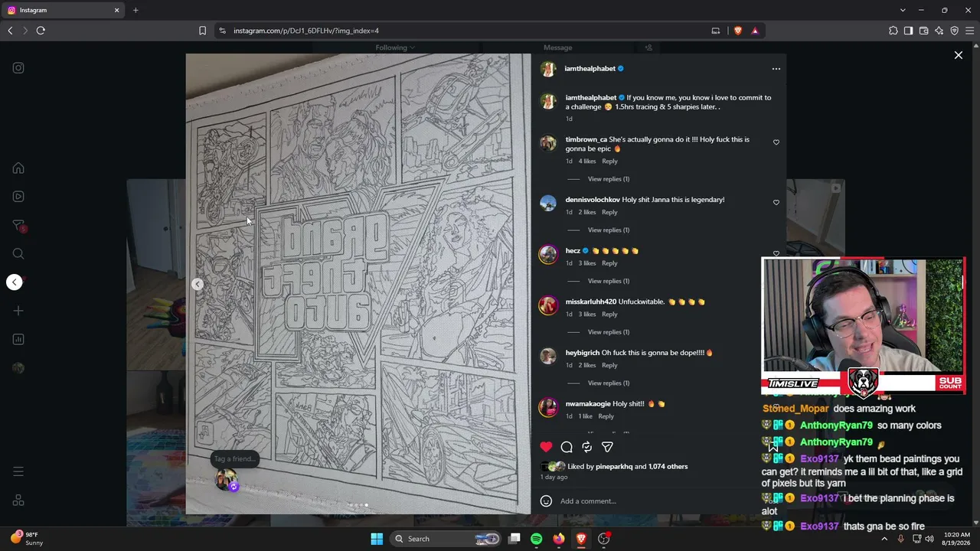Open the Windows Start menu
This screenshot has height=551, width=980.
377,539
